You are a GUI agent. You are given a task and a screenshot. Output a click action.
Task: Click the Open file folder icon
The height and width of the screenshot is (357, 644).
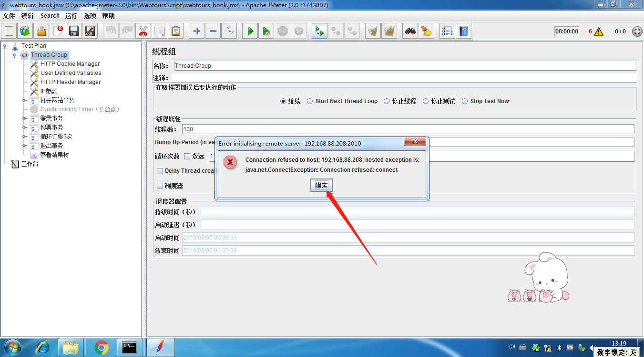click(x=41, y=31)
